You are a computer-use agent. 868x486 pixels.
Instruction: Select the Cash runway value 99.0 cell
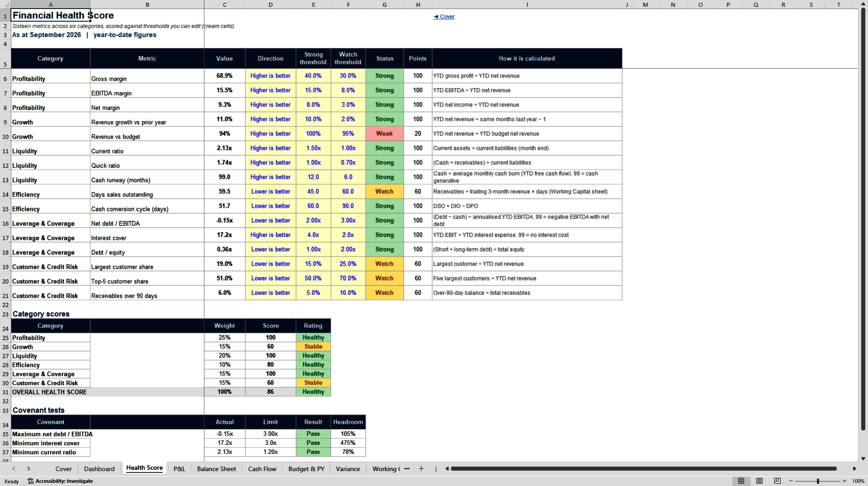tap(225, 177)
